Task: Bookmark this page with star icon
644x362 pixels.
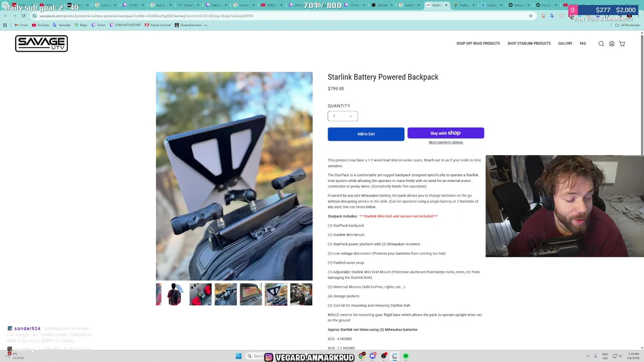Action: 530,16
